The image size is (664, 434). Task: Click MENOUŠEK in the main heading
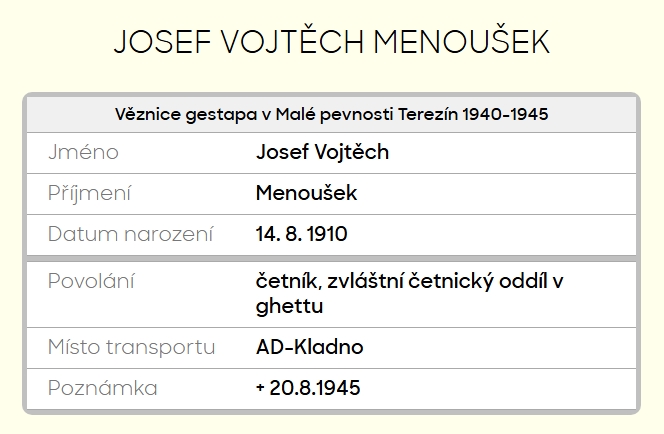(x=461, y=42)
